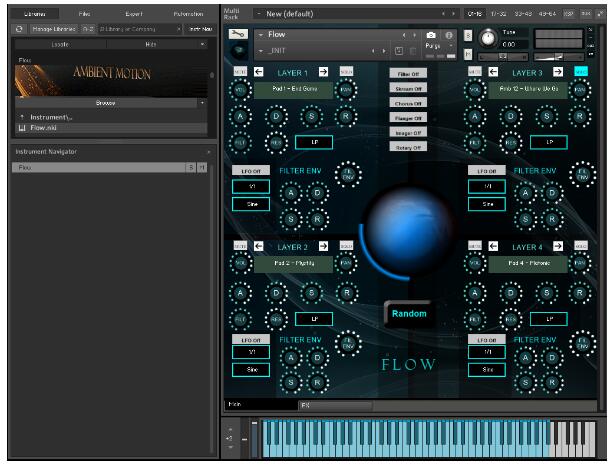
Task: Click Layer 1 next sound arrow
Action: pyautogui.click(x=324, y=73)
